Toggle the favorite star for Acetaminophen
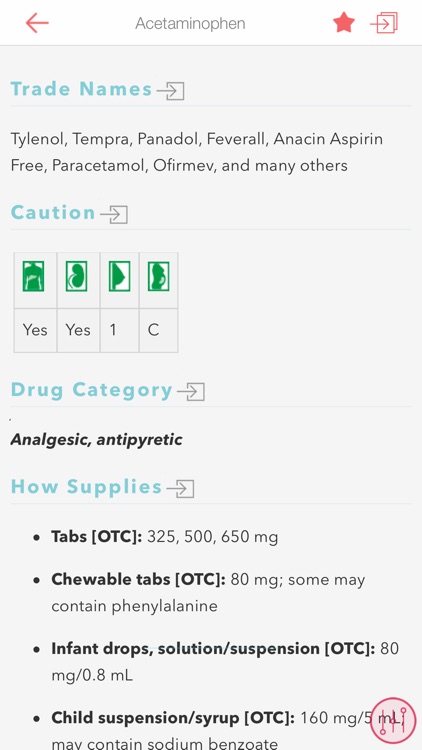 (x=344, y=22)
